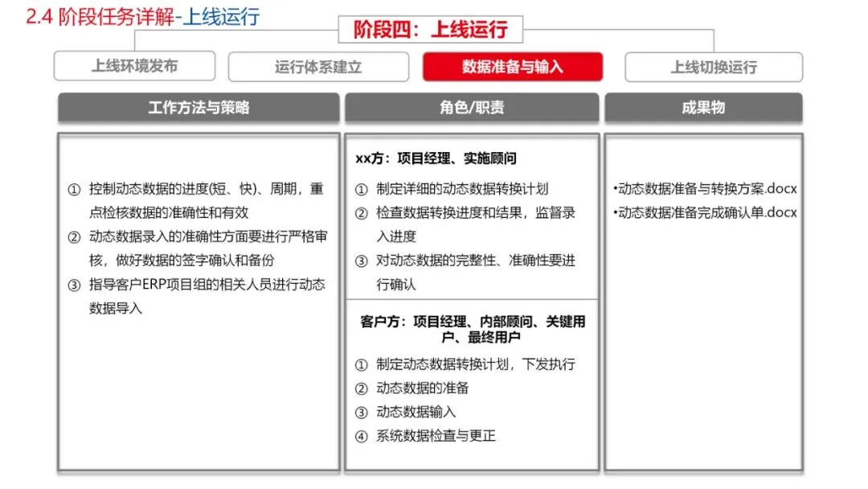The width and height of the screenshot is (868, 489).
Task: Click the 阶段四：上线运行 title box
Action: click(431, 29)
